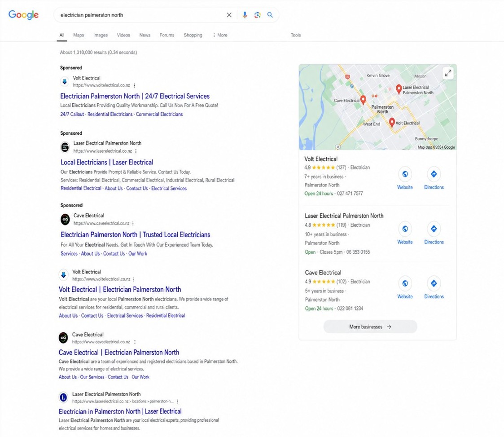Switch to the Forums tab

[x=167, y=35]
